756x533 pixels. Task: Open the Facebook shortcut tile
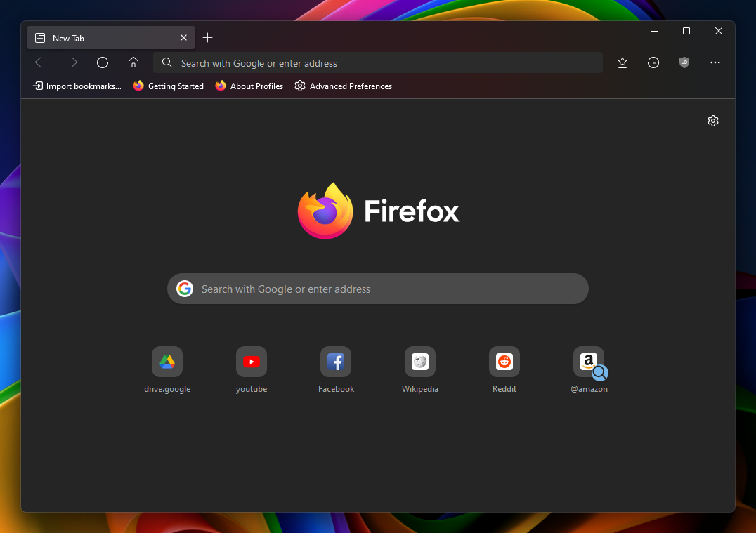tap(336, 362)
